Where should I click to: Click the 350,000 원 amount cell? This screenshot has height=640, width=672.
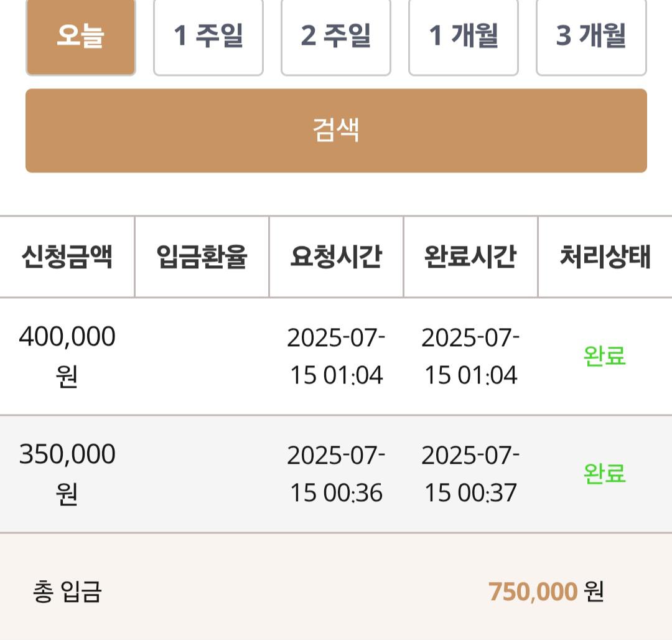67,474
